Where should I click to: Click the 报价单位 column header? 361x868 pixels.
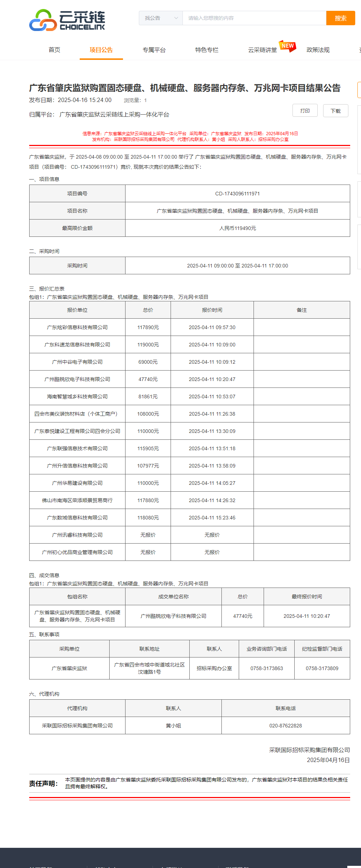click(x=77, y=310)
